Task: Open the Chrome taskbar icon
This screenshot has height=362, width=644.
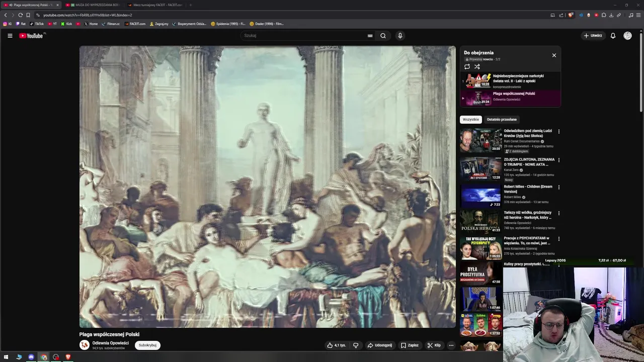Action: [44, 357]
